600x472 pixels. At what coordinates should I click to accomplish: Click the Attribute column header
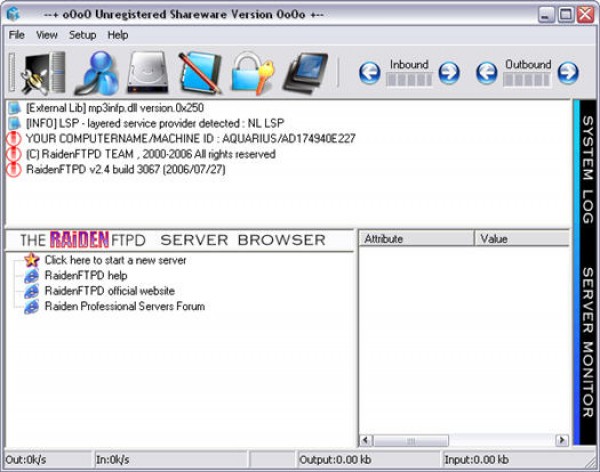pos(415,239)
